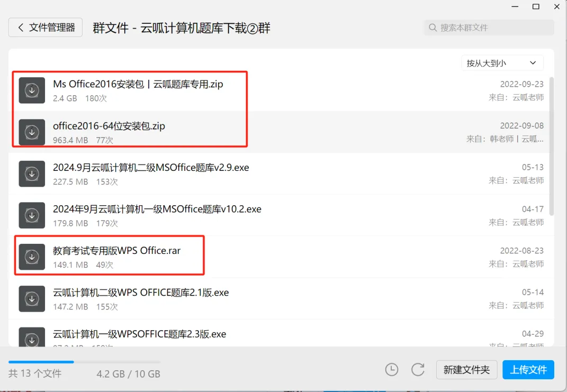Image resolution: width=567 pixels, height=392 pixels.
Task: Click download icon for 一级WPSOFFICE题库2.3版.exe
Action: 32,338
